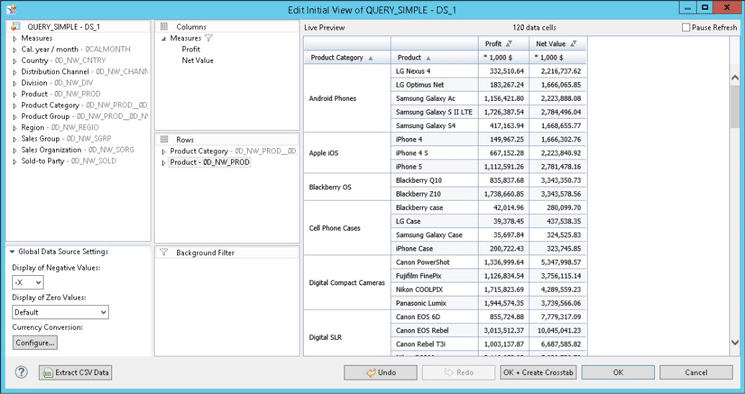Click the sort arrow on Product Category header
Screen dimensions: 745x394
click(371, 58)
